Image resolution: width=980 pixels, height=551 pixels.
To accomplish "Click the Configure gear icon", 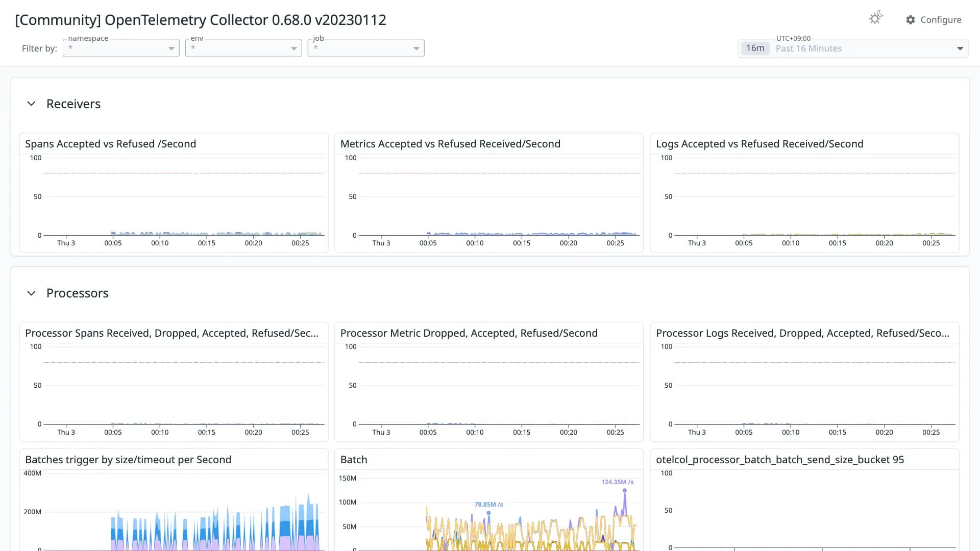I will click(911, 20).
